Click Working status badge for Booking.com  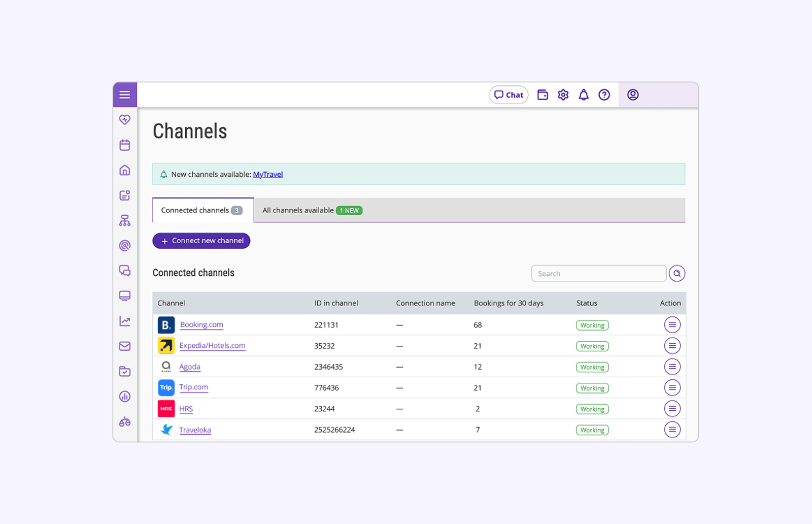coord(592,325)
